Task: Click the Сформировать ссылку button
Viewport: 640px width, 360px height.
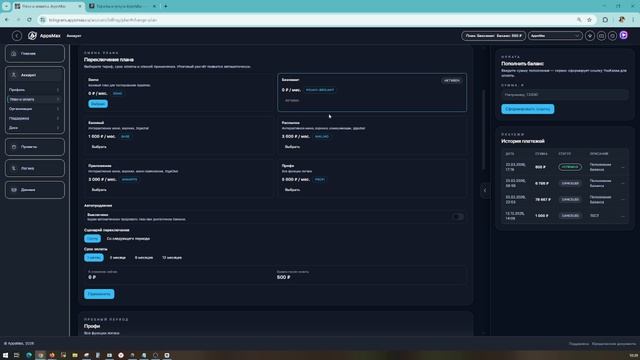Action: click(x=528, y=109)
